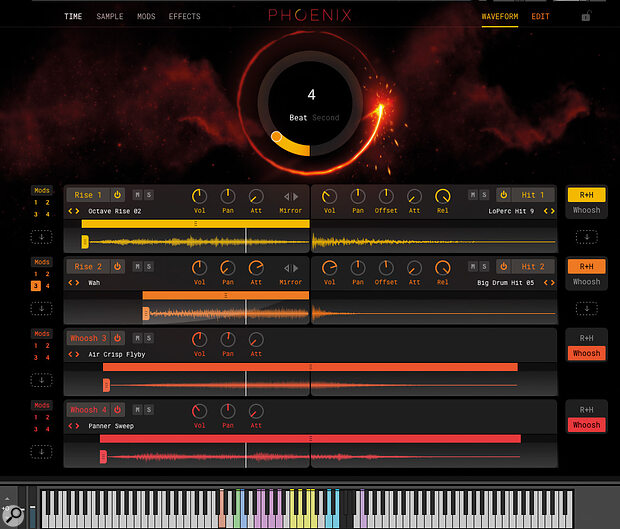Select Mod 3 for Rise 2
Image resolution: width=620 pixels, height=529 pixels.
[36, 285]
